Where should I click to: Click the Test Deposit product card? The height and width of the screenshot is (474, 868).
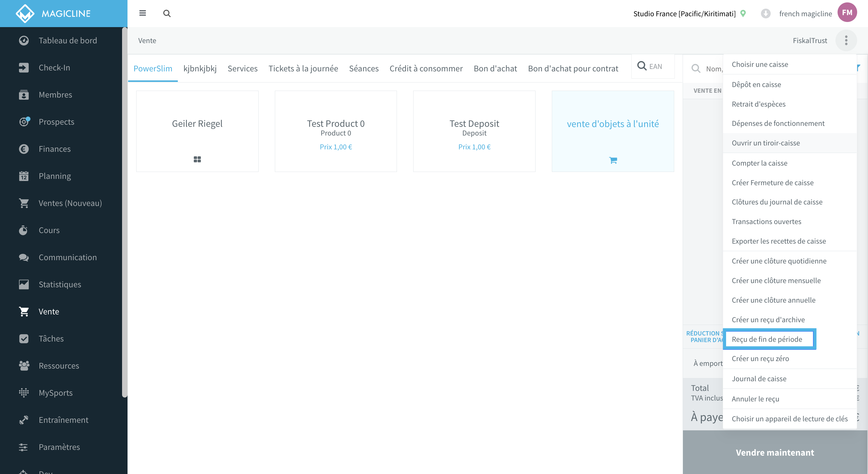tap(474, 131)
